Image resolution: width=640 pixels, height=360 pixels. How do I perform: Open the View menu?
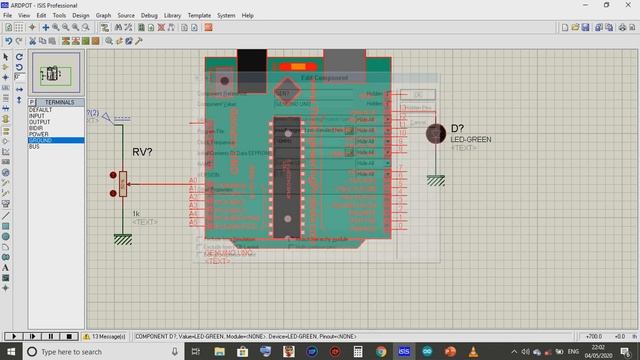tap(24, 15)
